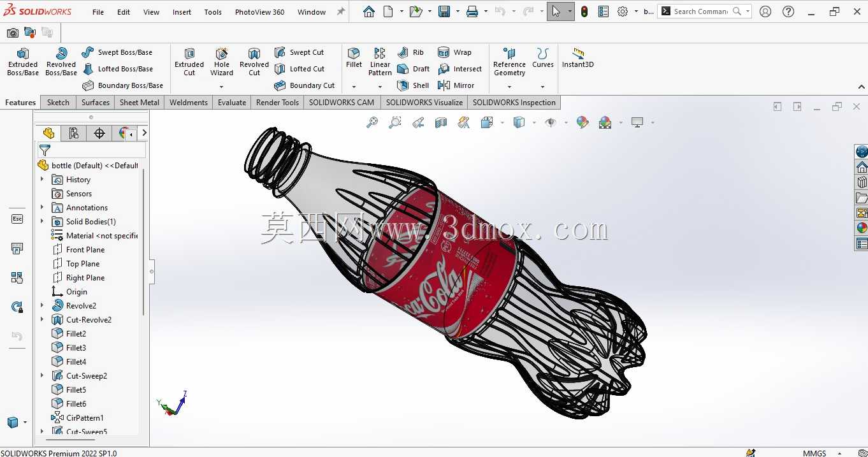Image resolution: width=868 pixels, height=457 pixels.
Task: Activate the Linear Pattern tool
Action: click(380, 62)
